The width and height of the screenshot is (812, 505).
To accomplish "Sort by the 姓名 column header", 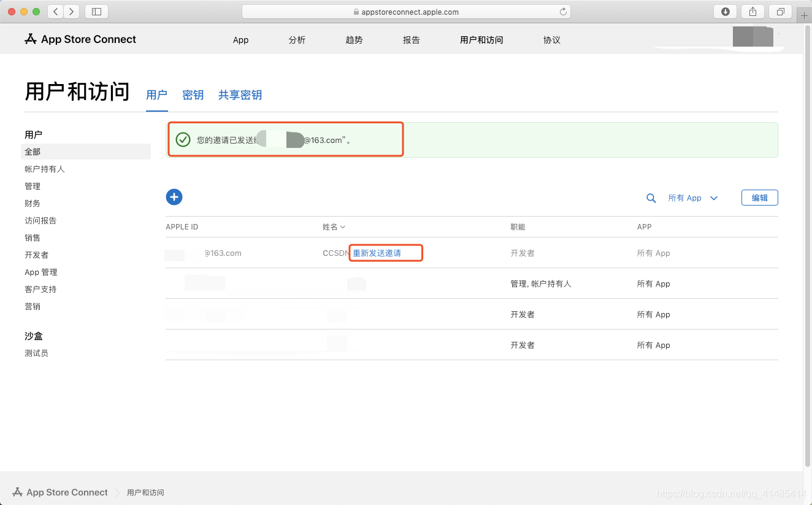I will pos(334,227).
